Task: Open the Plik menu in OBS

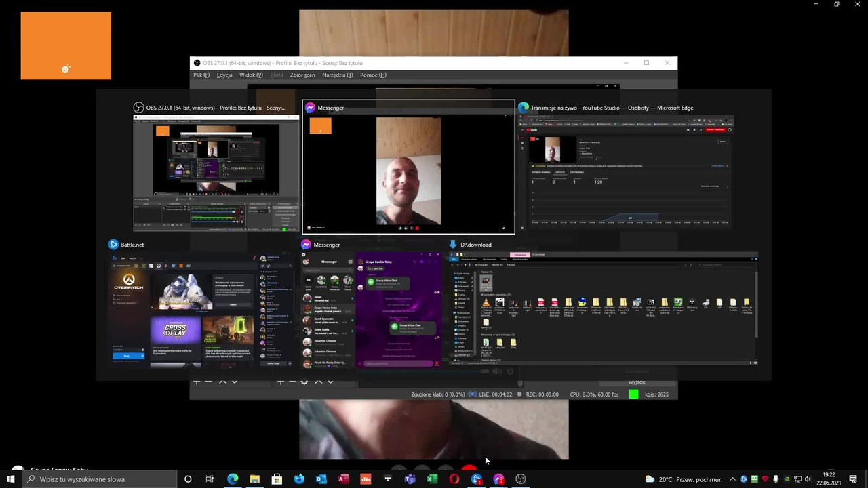Action: (x=201, y=75)
